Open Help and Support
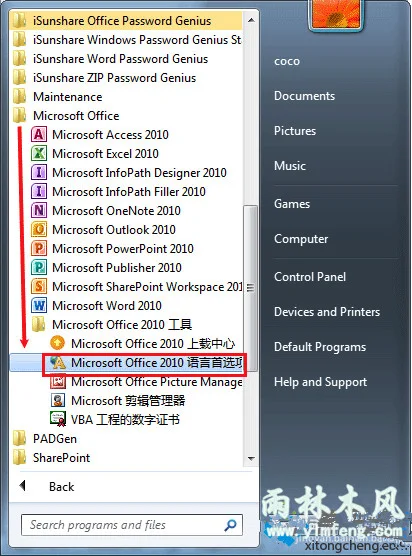Screen dimensions: 412x556 click(x=321, y=382)
